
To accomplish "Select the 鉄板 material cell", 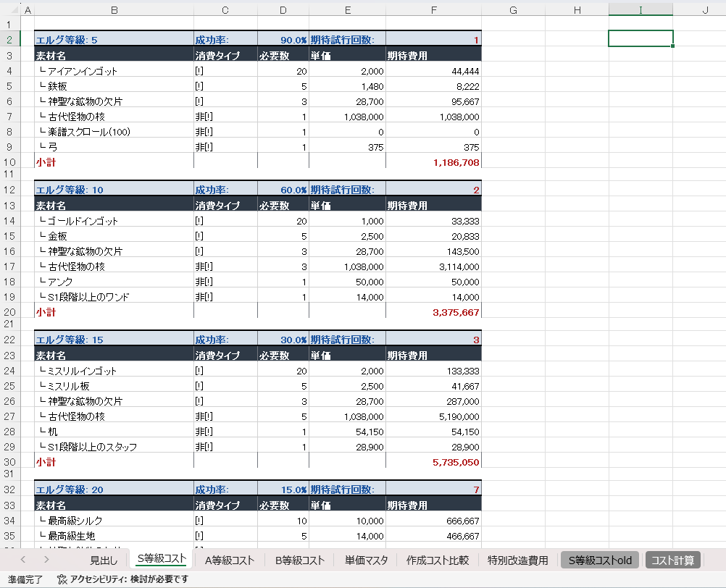I will pos(114,86).
